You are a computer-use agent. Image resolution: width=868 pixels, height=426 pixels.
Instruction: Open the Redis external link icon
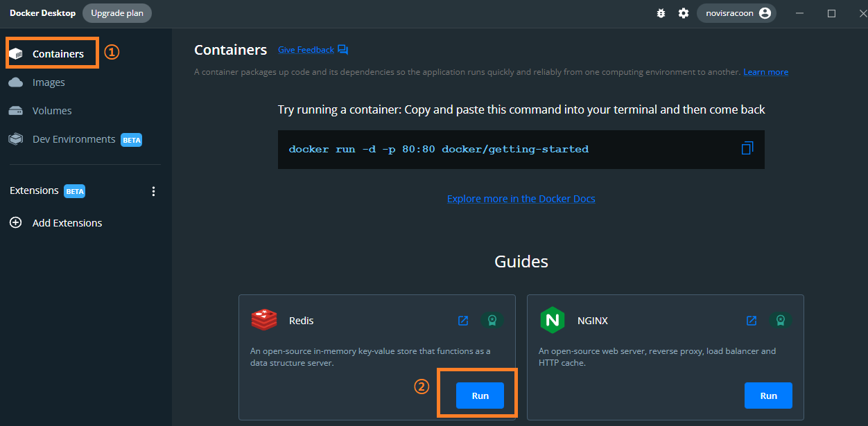[463, 321]
